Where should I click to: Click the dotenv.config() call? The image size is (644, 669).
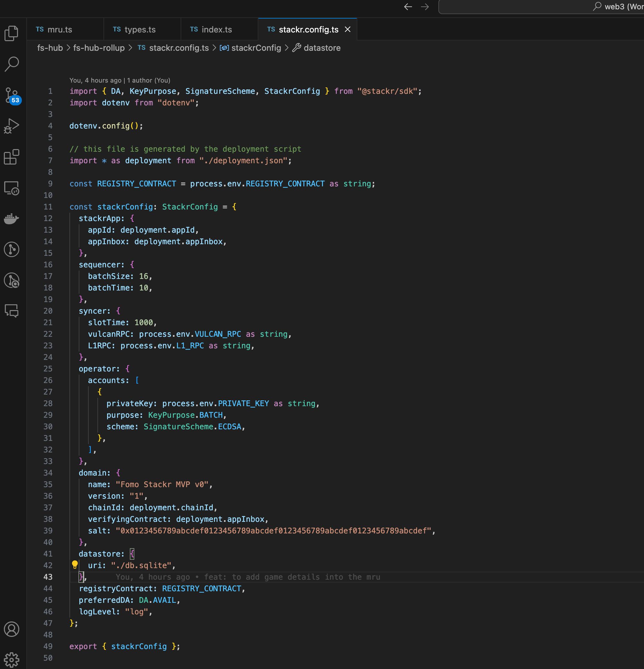pos(106,126)
